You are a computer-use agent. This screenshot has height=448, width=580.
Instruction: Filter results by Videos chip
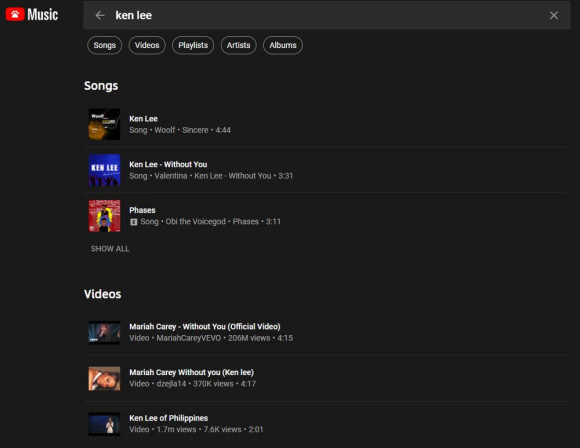click(x=147, y=45)
